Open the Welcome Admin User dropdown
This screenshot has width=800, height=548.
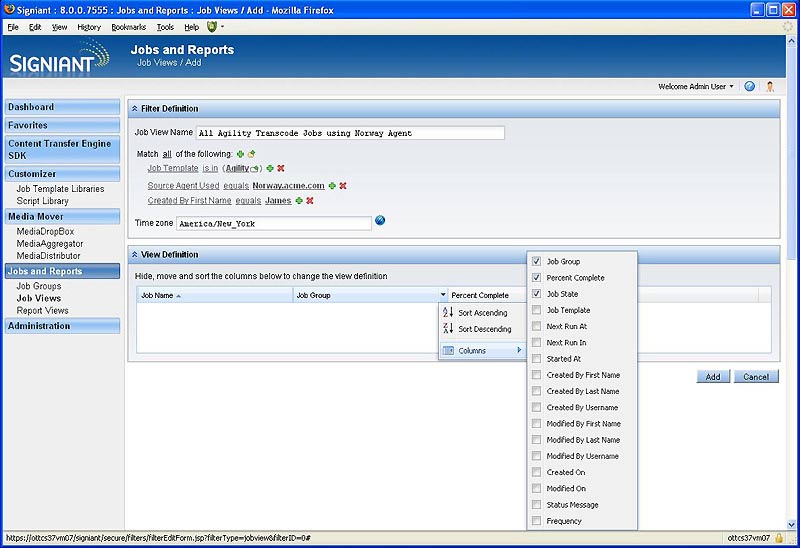pos(695,86)
